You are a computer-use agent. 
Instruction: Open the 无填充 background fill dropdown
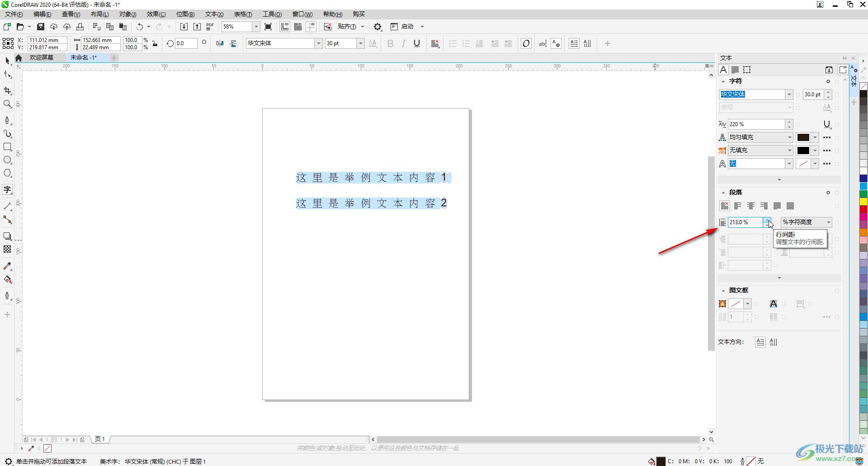tap(789, 151)
